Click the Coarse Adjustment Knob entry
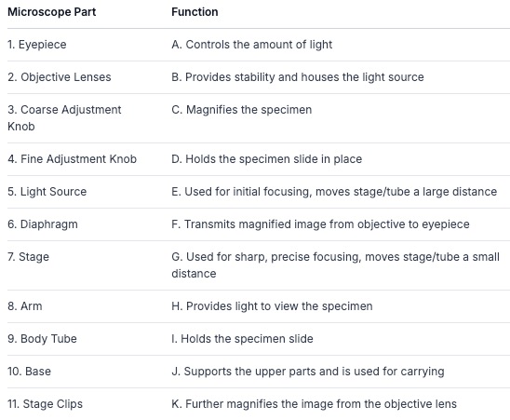Viewport: 510px width, 420px height. 64,118
